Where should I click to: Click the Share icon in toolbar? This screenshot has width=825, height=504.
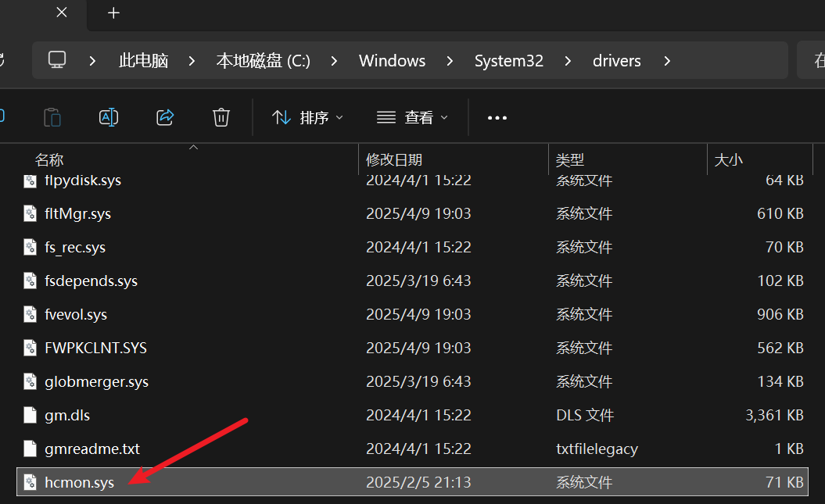coord(165,117)
